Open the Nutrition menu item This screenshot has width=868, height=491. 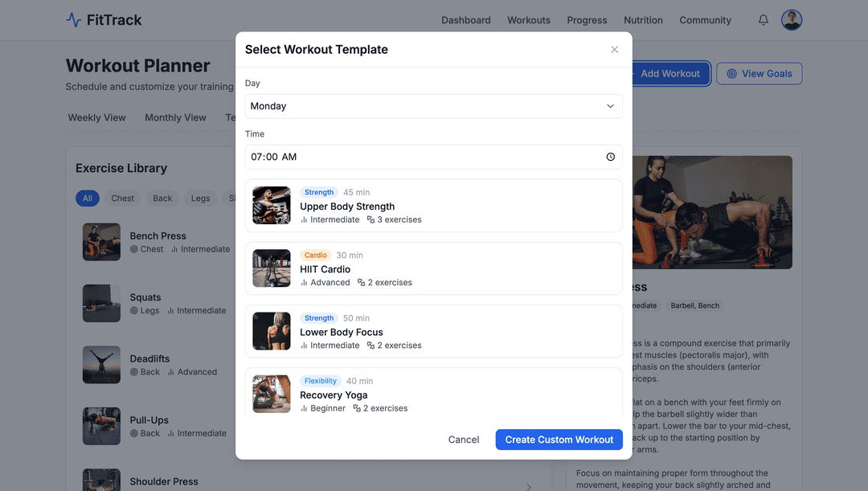643,20
